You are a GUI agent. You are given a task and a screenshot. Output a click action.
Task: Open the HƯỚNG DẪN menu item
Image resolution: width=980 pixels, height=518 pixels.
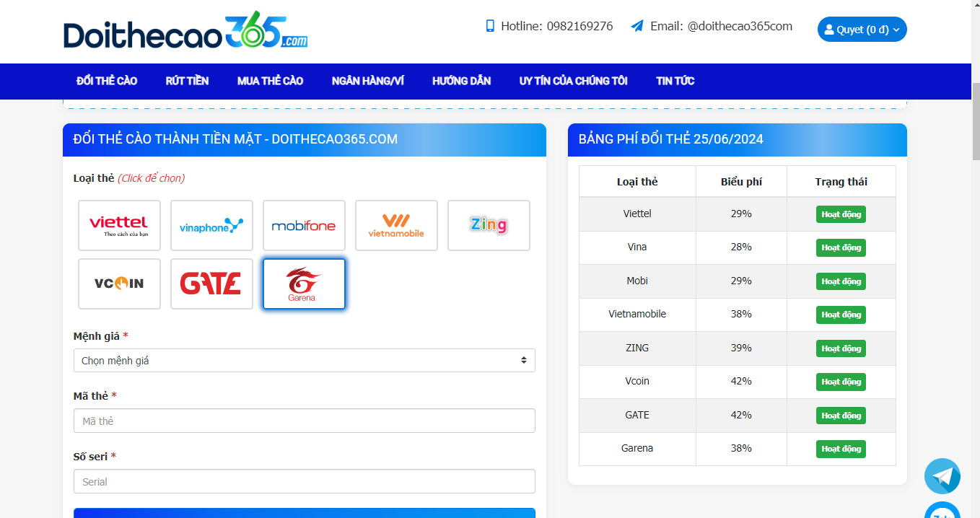pyautogui.click(x=462, y=81)
